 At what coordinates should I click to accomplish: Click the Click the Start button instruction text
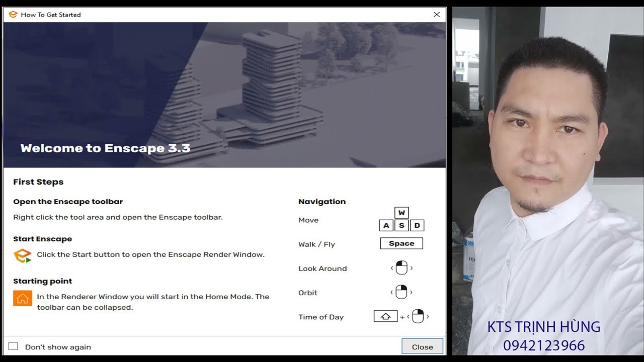(150, 255)
